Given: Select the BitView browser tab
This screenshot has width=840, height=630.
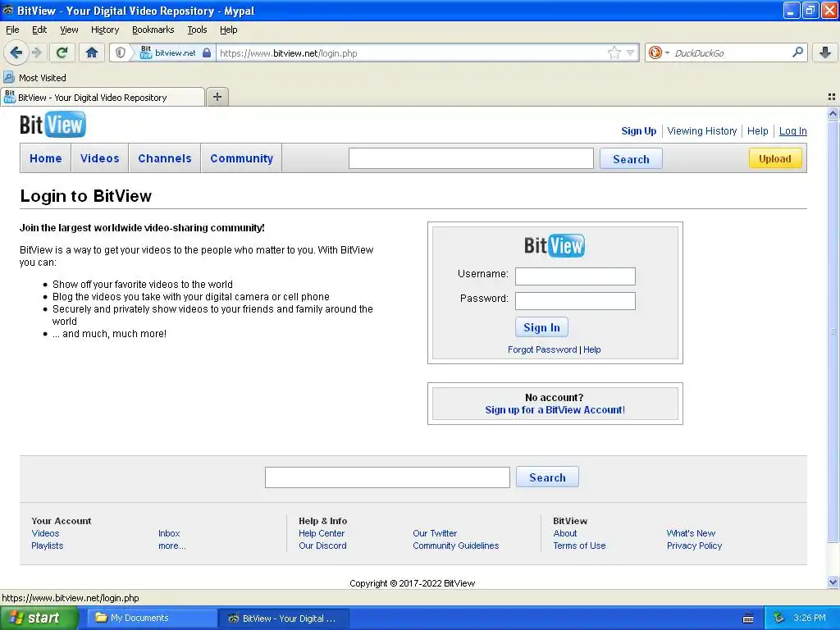Looking at the screenshot, I should [x=103, y=97].
